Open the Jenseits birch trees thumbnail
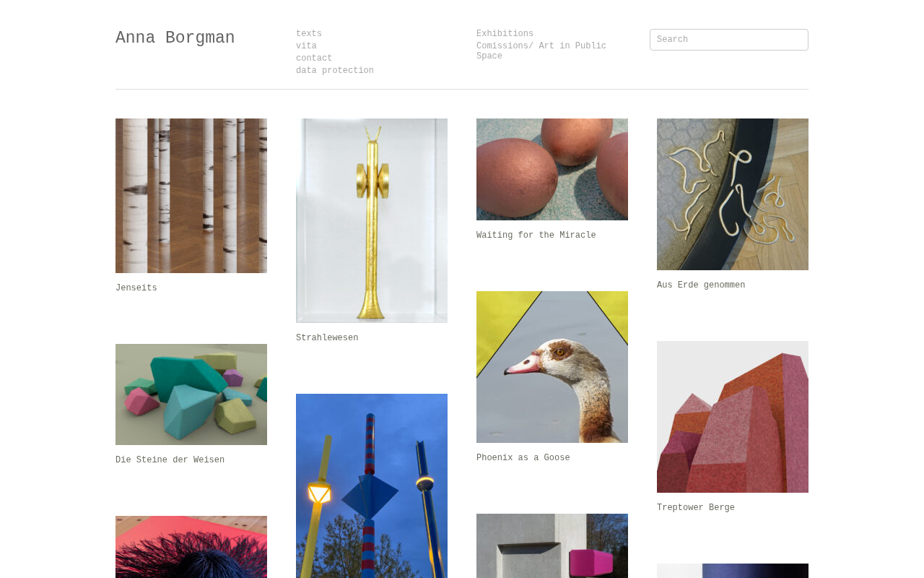924x578 pixels. 191,196
